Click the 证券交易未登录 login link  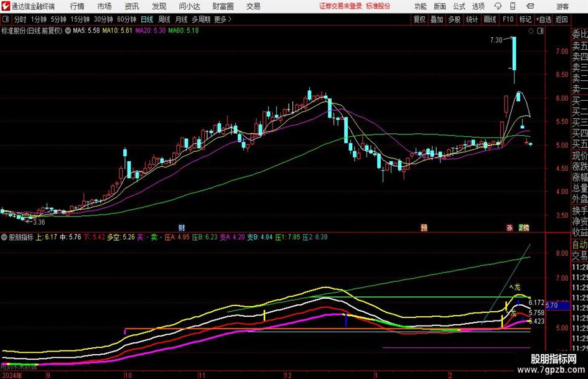coord(340,6)
